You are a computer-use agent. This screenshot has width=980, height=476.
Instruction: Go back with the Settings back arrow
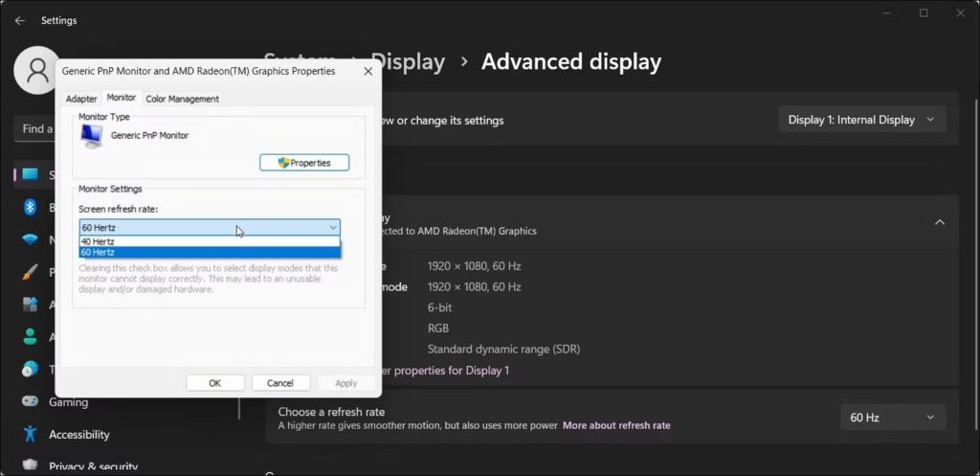coord(20,21)
